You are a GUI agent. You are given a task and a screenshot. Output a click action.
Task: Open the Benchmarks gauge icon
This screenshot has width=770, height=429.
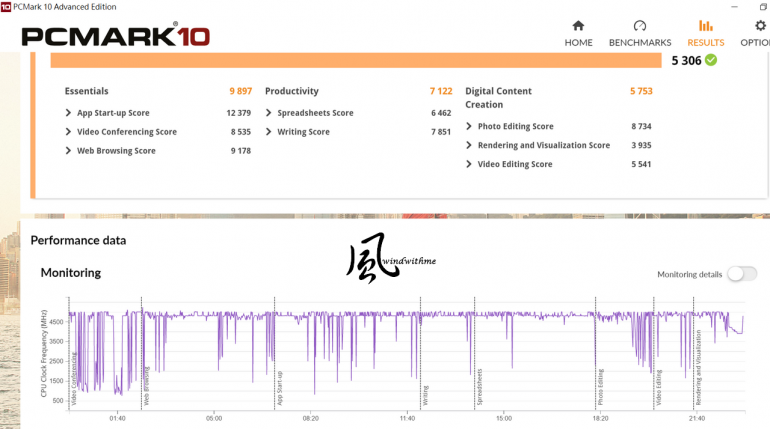[640, 26]
